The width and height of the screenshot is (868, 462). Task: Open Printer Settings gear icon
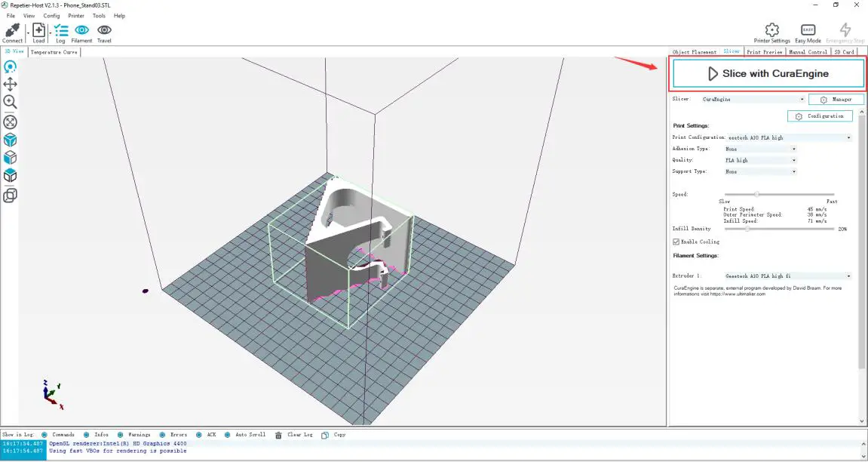point(771,30)
